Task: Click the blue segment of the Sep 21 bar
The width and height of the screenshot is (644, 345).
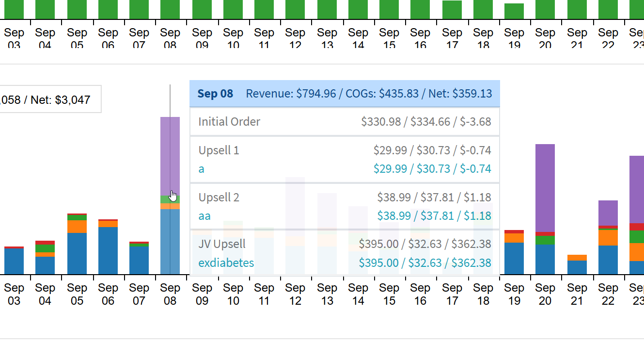Action: [577, 267]
